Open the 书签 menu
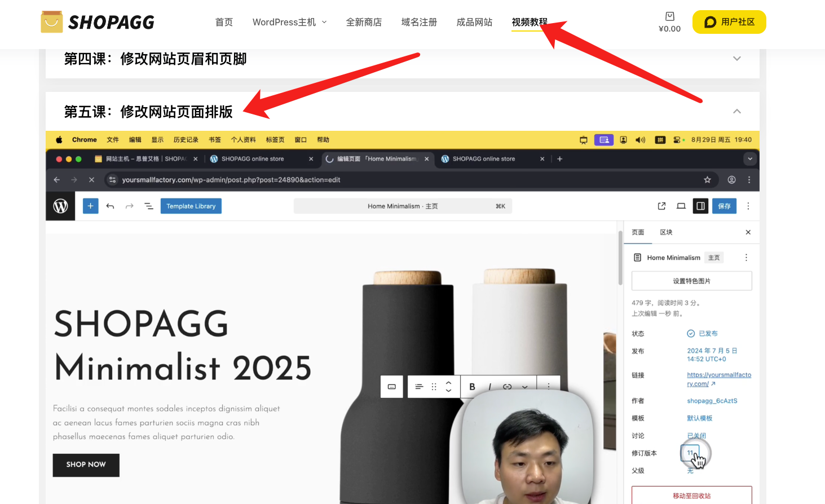The image size is (825, 504). tap(215, 140)
